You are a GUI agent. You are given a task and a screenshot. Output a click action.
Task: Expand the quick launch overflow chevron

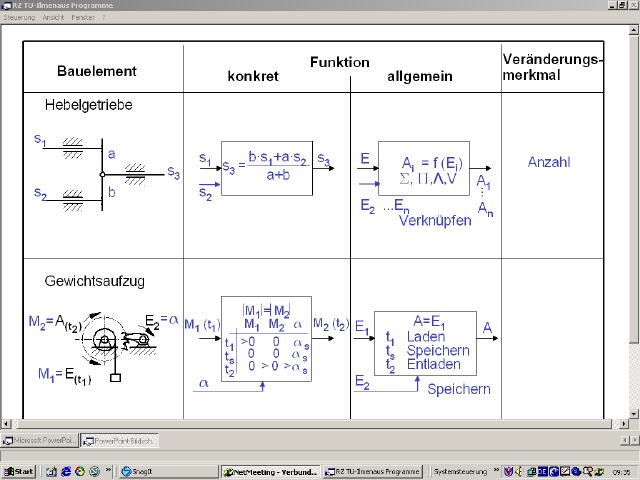click(x=108, y=471)
